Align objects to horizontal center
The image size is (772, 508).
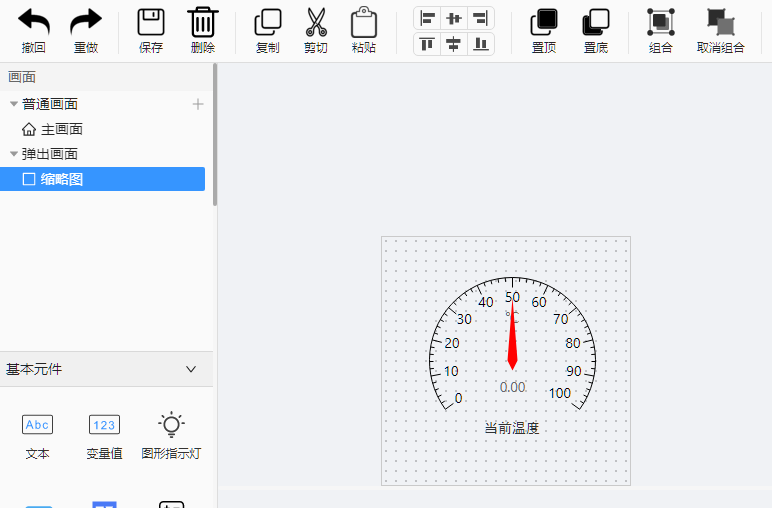pos(454,19)
